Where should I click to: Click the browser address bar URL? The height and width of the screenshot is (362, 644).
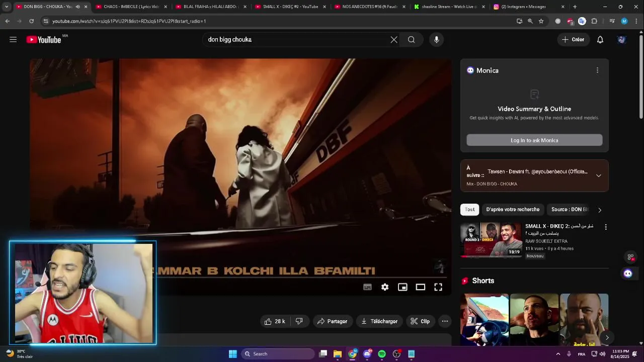point(129,21)
